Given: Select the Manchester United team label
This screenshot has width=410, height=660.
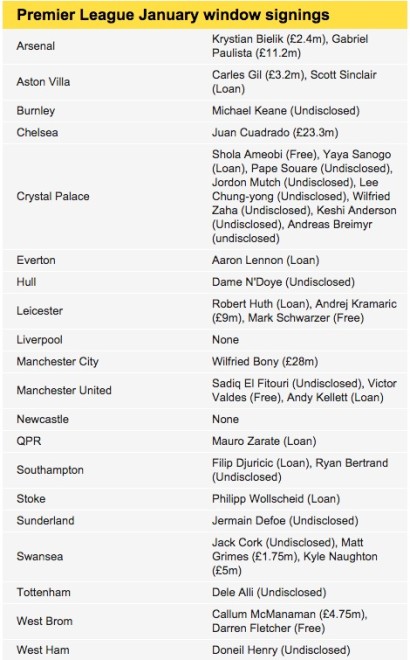Looking at the screenshot, I should coord(64,390).
